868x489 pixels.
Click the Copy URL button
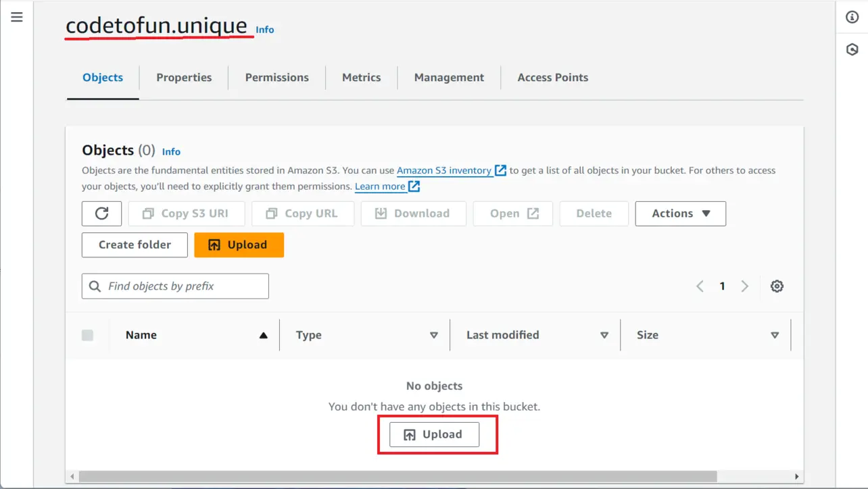tap(302, 213)
